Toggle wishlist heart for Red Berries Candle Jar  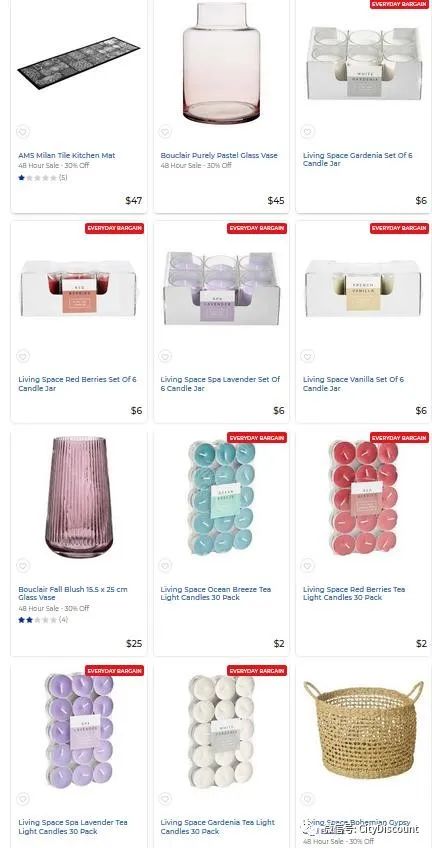click(23, 356)
